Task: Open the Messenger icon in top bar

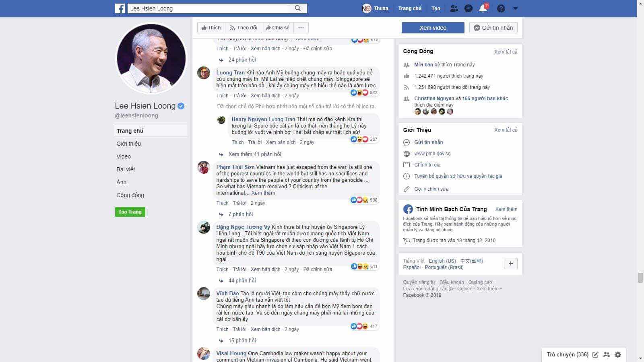Action: point(468,8)
